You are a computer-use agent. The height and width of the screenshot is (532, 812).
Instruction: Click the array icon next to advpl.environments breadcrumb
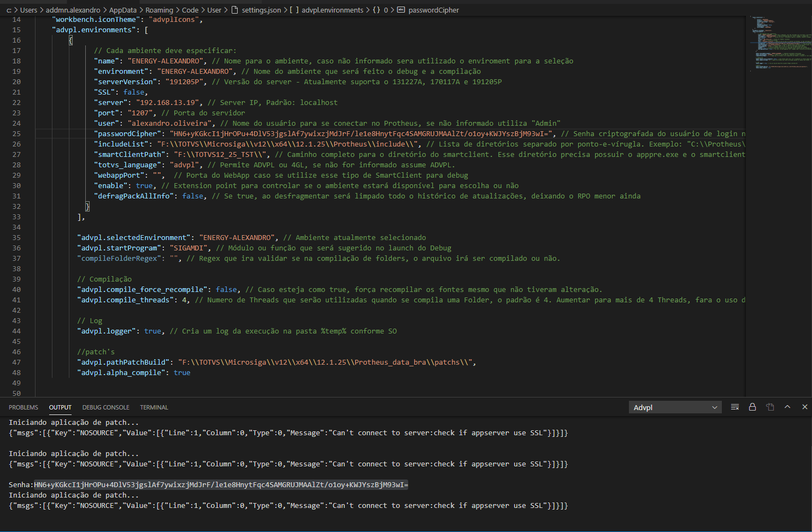(x=295, y=9)
